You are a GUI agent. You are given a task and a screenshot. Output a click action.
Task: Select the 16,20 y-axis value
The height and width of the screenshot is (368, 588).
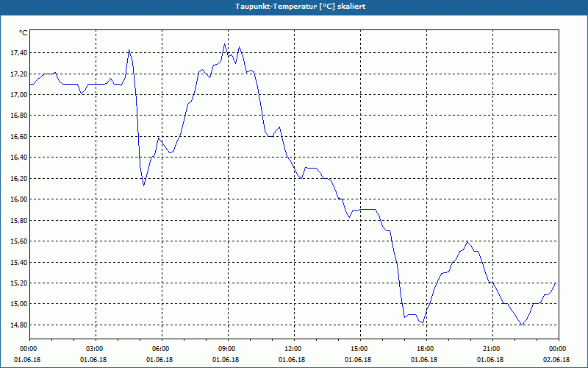[18, 178]
